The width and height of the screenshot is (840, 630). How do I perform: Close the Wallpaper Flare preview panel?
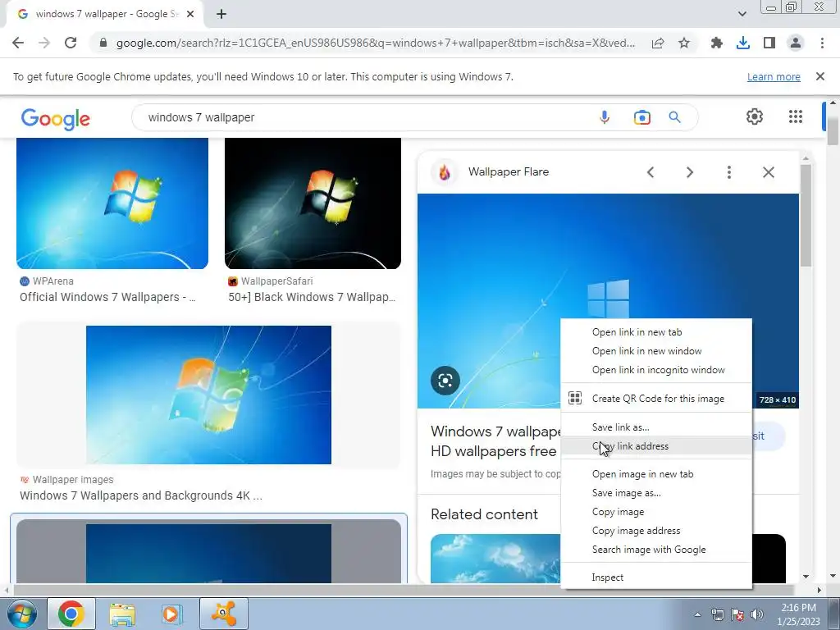pyautogui.click(x=768, y=172)
